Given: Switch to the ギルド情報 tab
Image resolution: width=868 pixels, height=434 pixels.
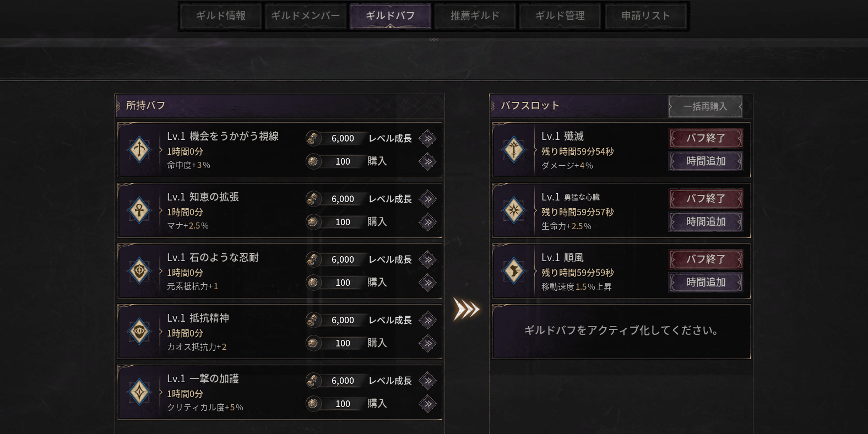Looking at the screenshot, I should click(x=220, y=16).
